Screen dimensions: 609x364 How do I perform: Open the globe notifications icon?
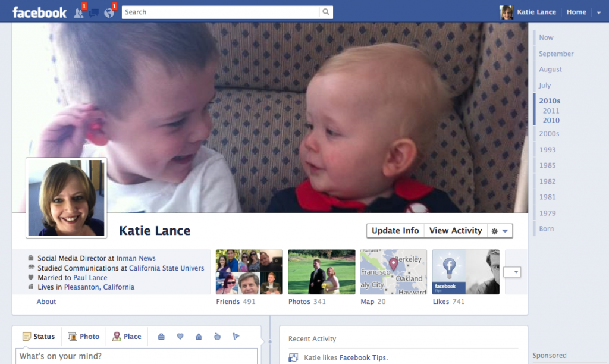pyautogui.click(x=109, y=12)
